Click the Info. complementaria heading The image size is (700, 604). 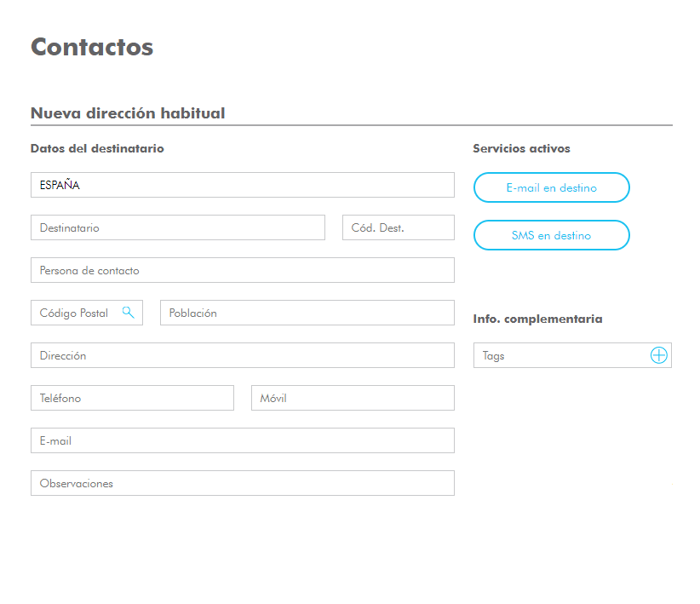[537, 319]
